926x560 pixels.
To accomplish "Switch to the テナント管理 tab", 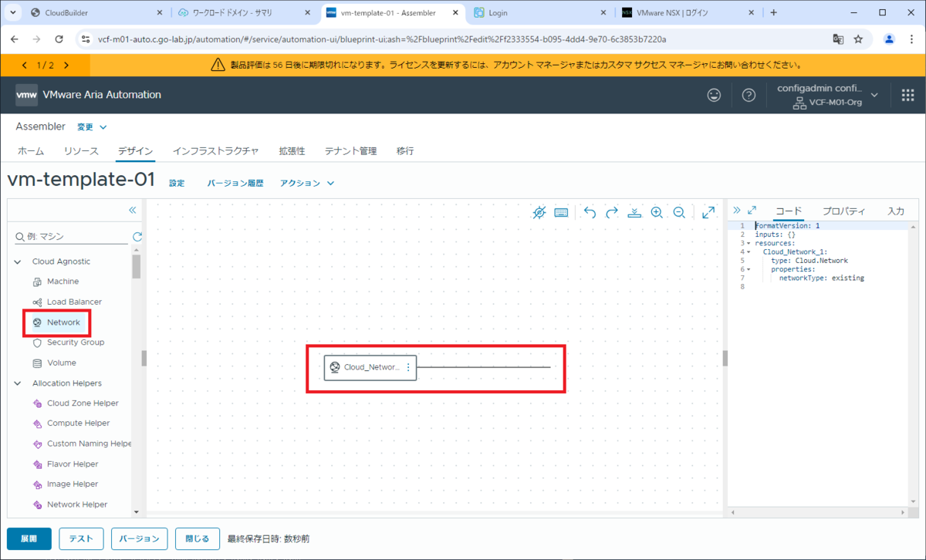I will click(350, 151).
